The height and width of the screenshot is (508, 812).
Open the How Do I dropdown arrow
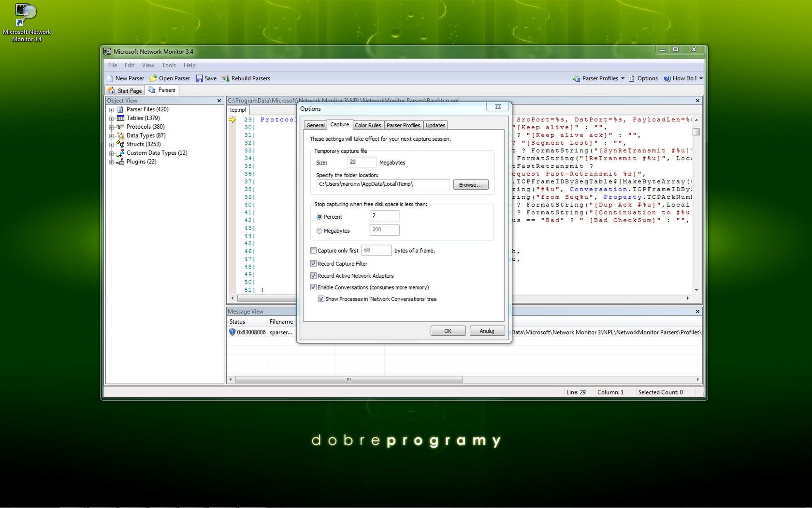tap(701, 78)
